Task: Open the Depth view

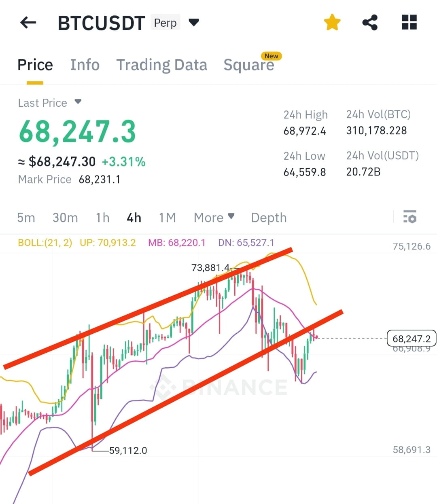Action: (269, 217)
